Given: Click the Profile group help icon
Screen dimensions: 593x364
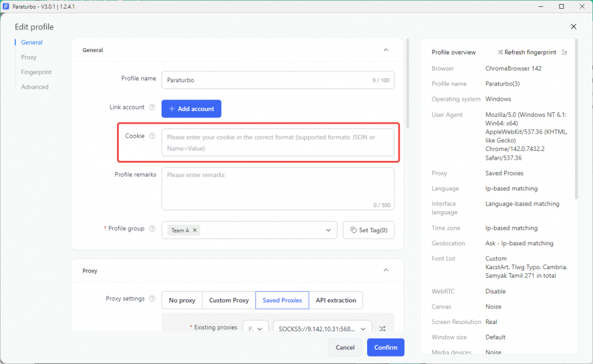Looking at the screenshot, I should click(152, 229).
